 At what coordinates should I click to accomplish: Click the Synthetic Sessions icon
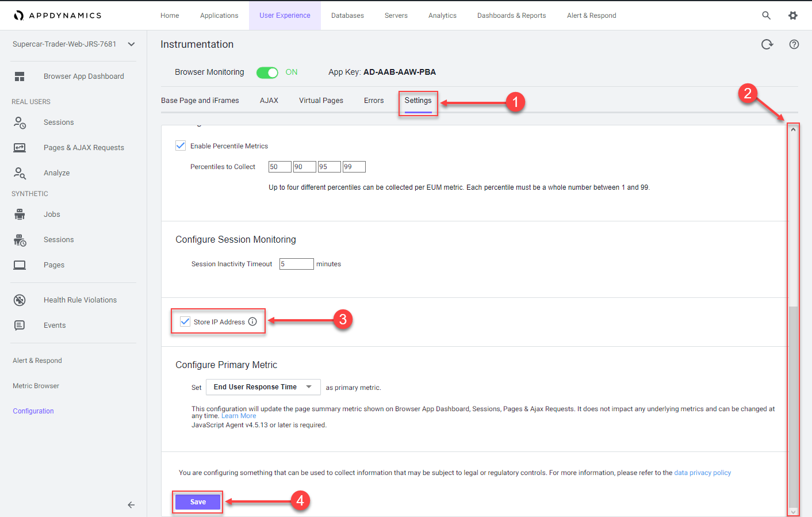20,240
